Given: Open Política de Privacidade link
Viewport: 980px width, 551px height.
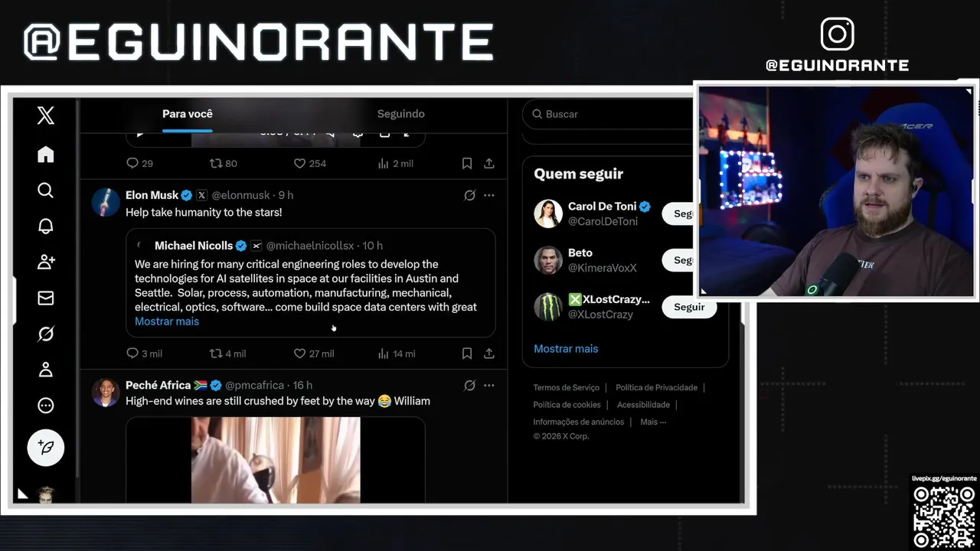Looking at the screenshot, I should click(x=656, y=388).
